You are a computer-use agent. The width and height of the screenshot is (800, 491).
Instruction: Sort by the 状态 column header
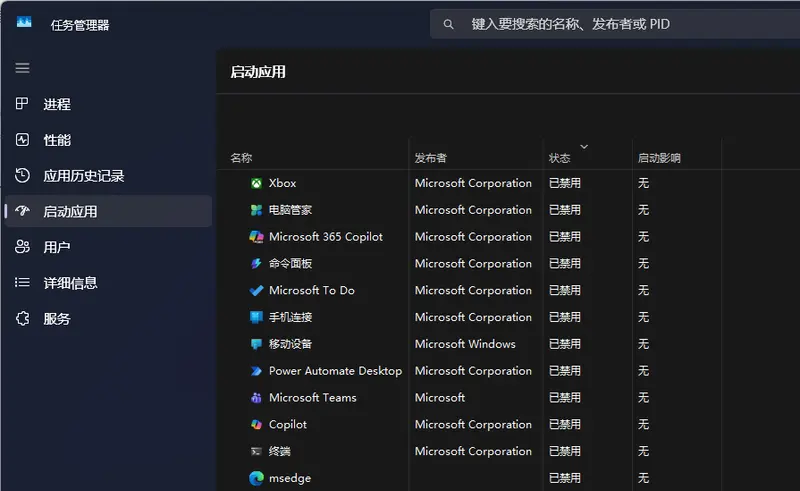coord(560,158)
